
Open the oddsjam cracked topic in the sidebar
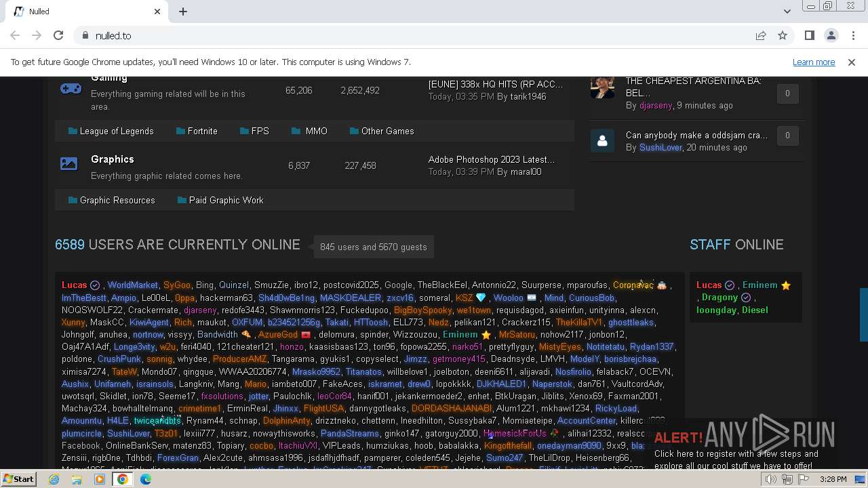tap(696, 135)
